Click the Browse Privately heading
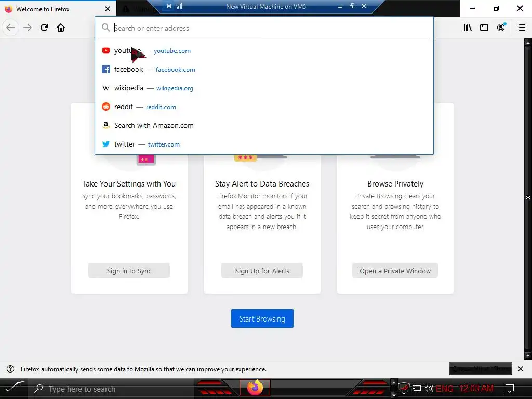 395,183
